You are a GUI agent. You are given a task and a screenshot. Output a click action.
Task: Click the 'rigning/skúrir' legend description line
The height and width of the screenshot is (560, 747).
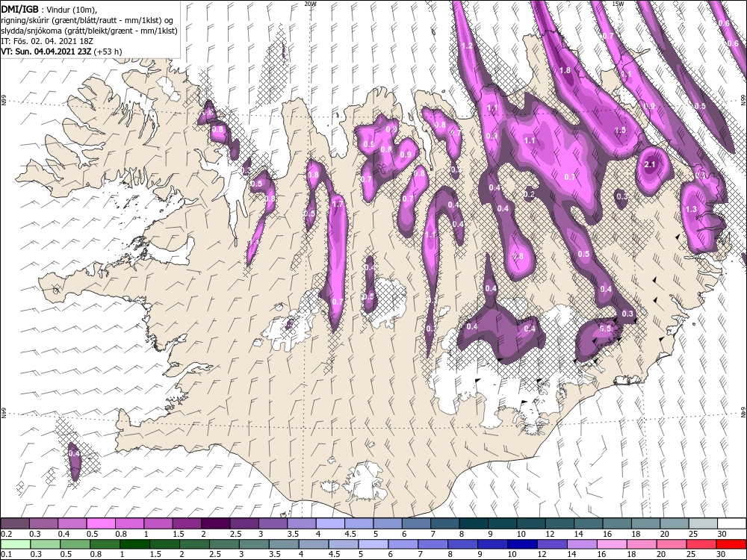87,20
